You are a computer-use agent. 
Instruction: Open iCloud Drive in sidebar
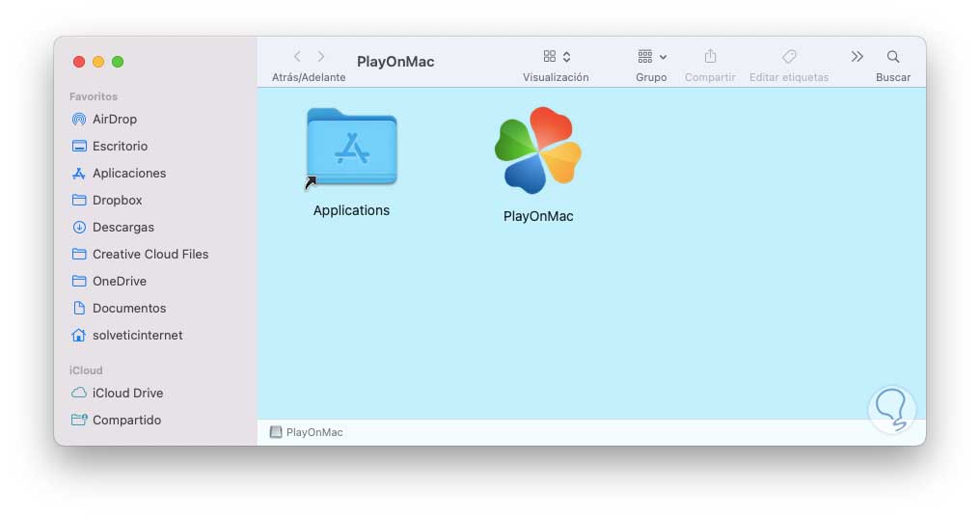[118, 393]
